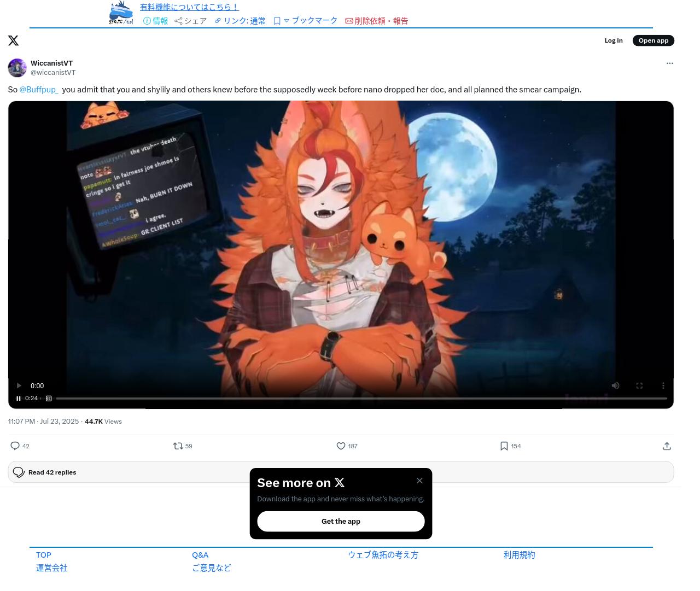Click the @wiccanistVT handle
Image resolution: width=700 pixels, height=591 pixels.
coord(53,73)
